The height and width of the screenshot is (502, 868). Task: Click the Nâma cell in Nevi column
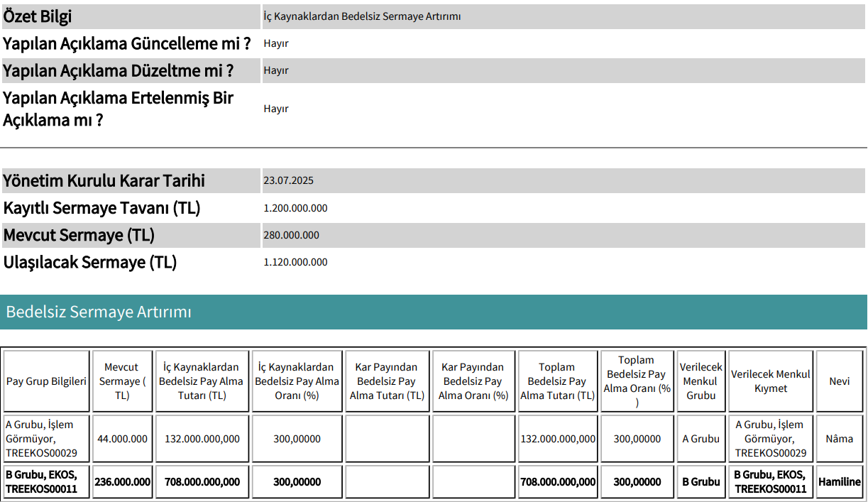click(x=840, y=439)
